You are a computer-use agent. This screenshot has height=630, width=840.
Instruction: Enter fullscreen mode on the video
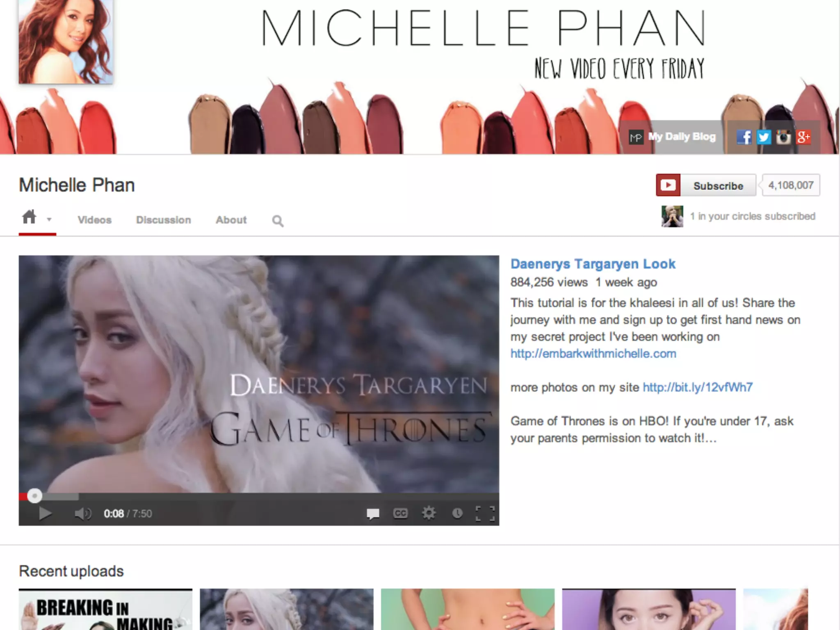pos(485,513)
